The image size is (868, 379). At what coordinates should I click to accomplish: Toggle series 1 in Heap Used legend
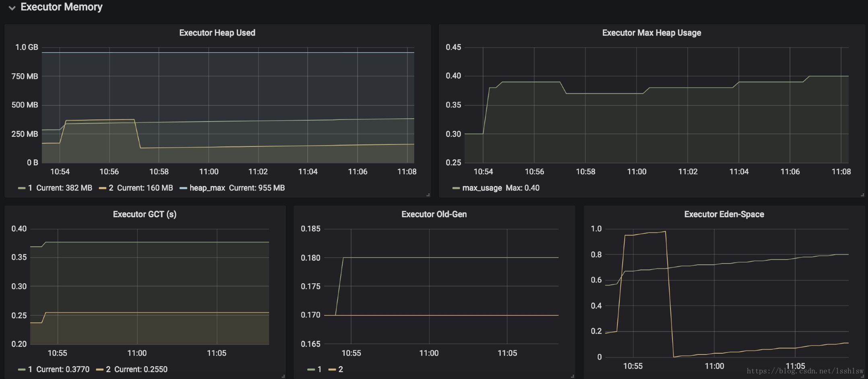30,188
